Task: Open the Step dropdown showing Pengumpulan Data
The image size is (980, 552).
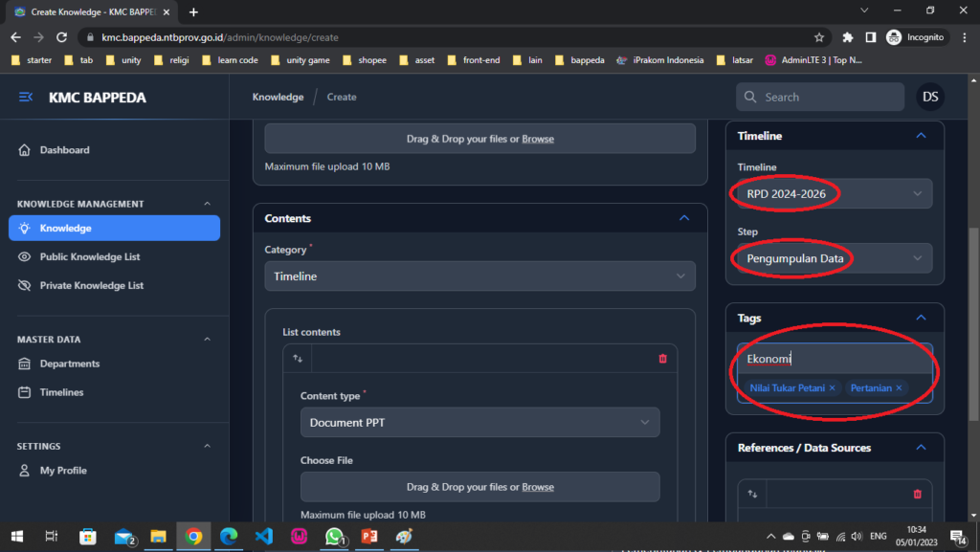Action: tap(834, 258)
